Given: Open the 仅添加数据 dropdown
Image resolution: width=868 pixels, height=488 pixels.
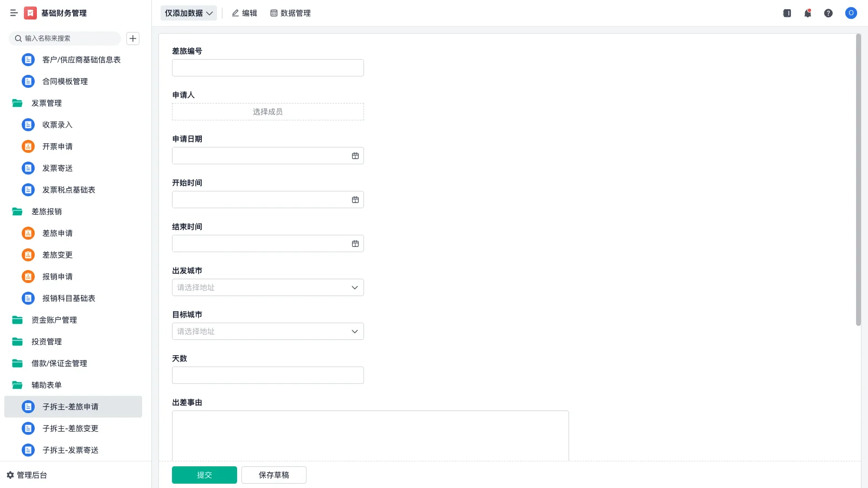Looking at the screenshot, I should (188, 13).
